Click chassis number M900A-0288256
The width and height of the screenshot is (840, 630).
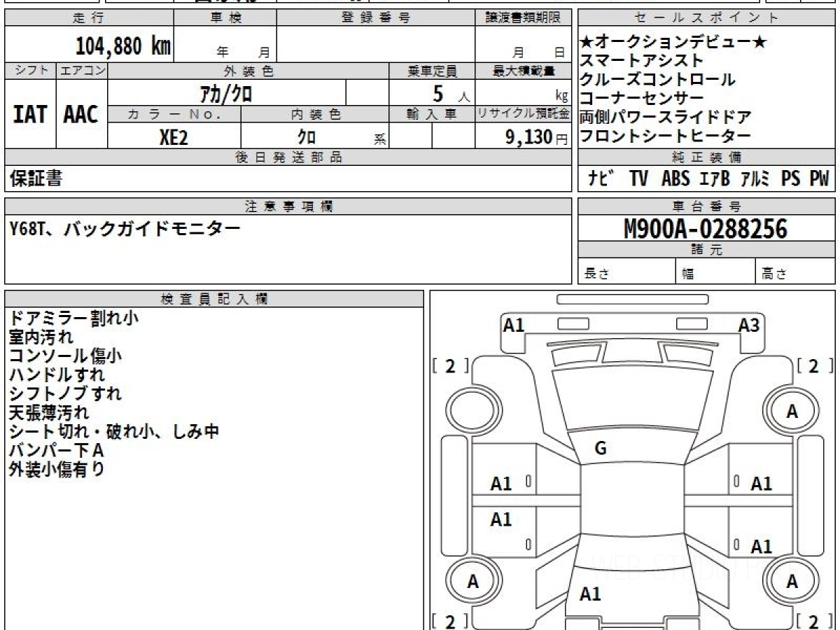coord(706,229)
